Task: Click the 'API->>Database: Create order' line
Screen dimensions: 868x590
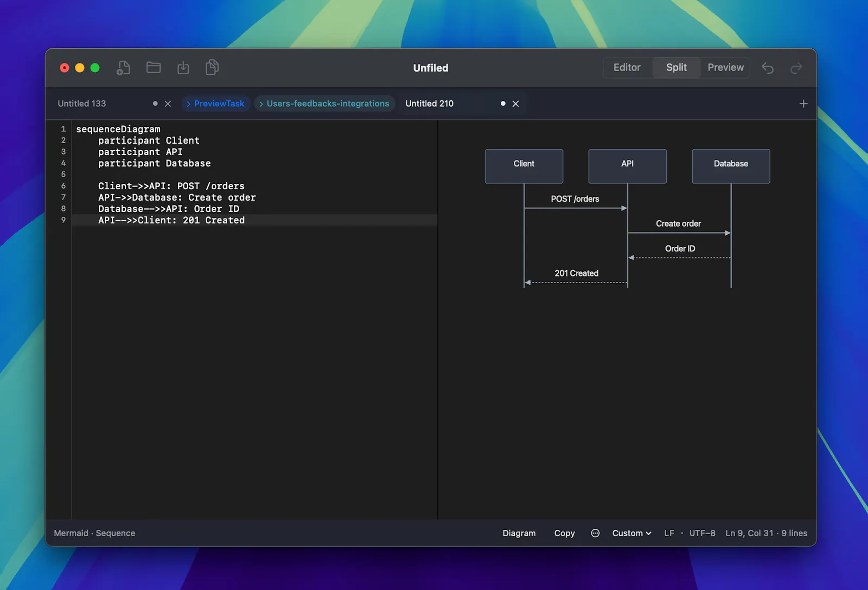Action: tap(177, 197)
